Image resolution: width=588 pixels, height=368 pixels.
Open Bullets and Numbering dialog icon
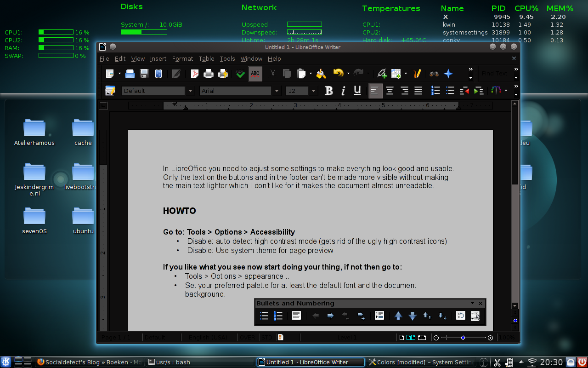(475, 316)
